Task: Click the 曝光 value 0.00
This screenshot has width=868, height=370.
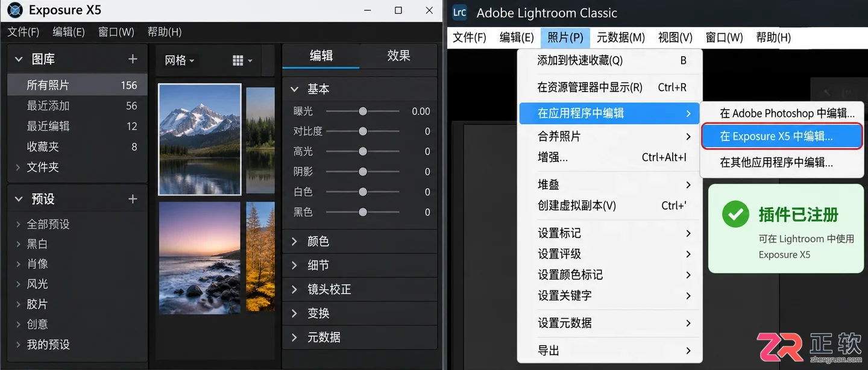Action: coord(421,111)
